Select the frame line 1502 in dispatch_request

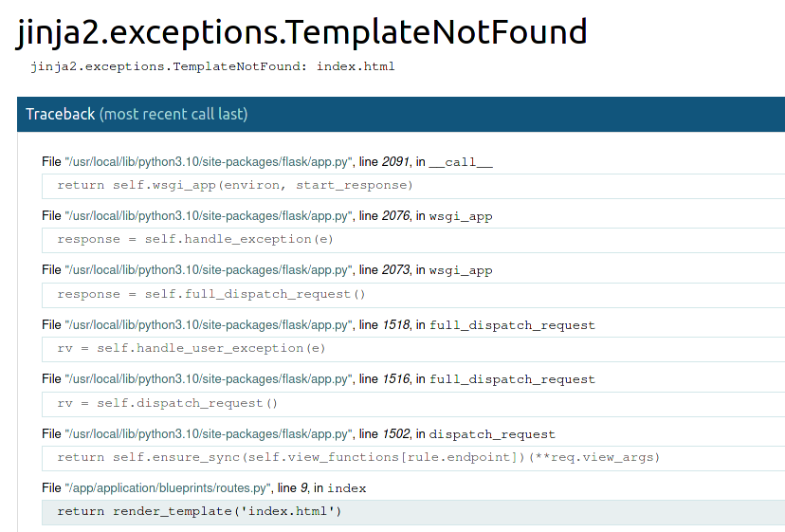(299, 433)
